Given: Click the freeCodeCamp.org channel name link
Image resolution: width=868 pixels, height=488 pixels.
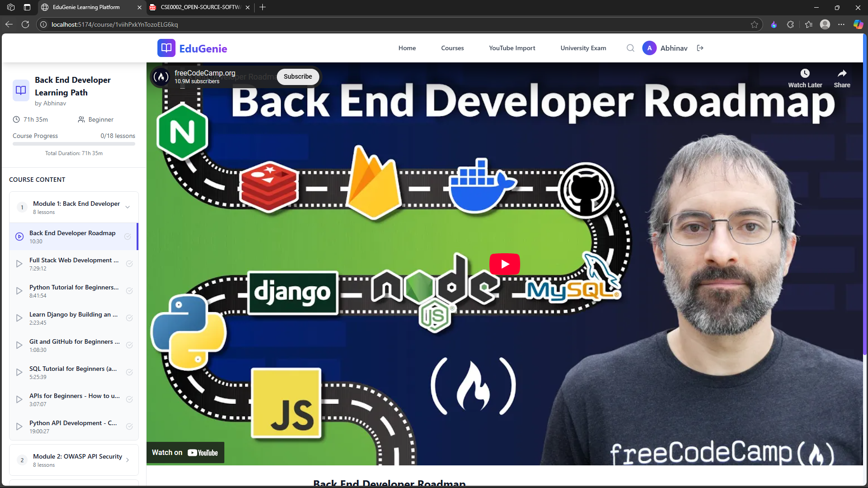Looking at the screenshot, I should 205,73.
